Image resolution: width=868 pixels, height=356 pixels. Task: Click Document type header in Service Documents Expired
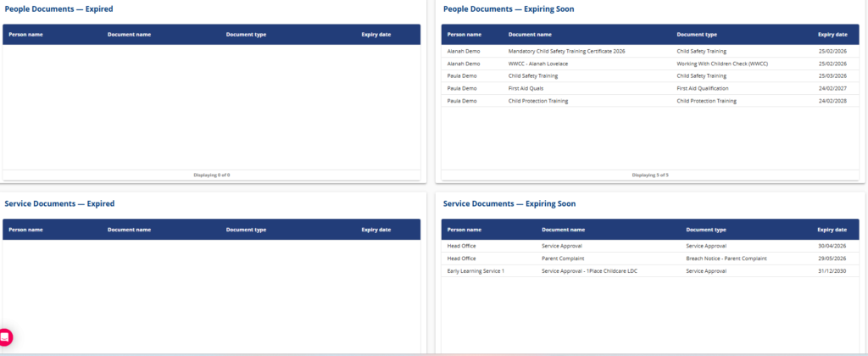(246, 230)
